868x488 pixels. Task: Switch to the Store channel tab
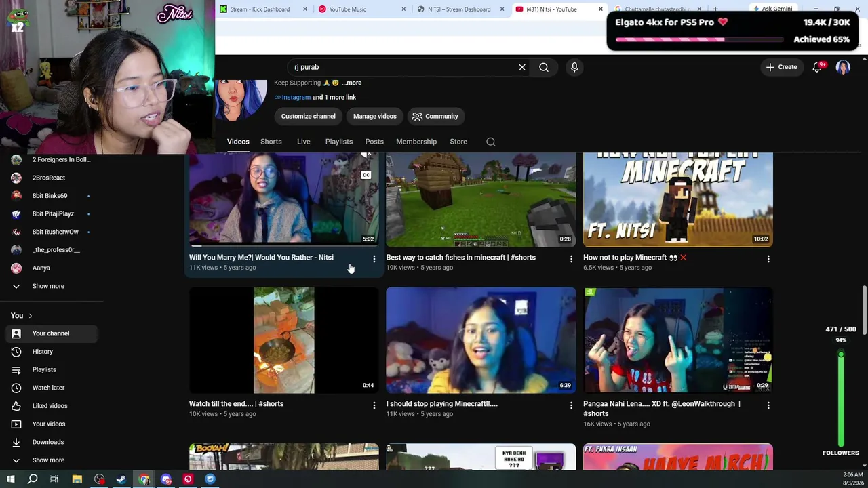coord(458,142)
